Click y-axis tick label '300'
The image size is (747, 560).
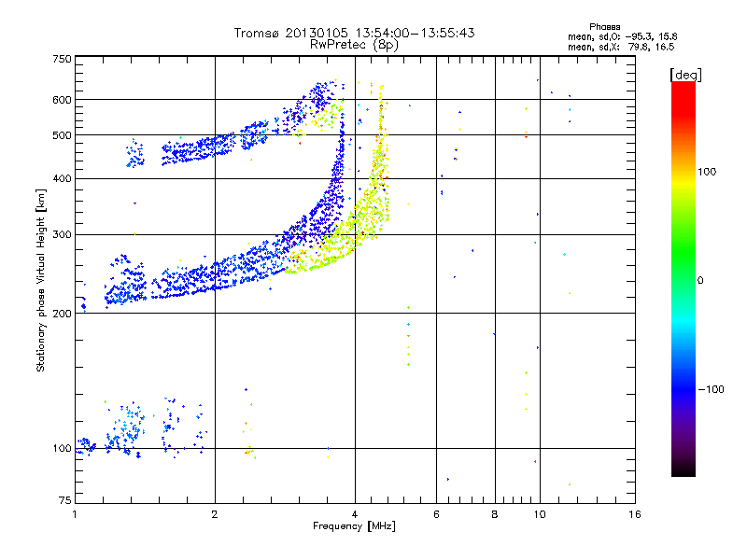(x=62, y=235)
